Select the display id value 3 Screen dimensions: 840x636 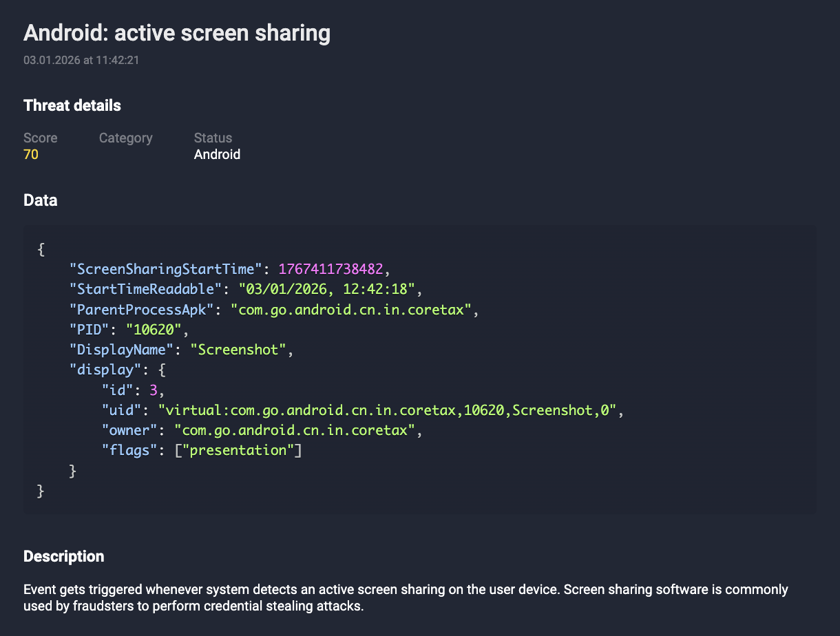point(154,390)
